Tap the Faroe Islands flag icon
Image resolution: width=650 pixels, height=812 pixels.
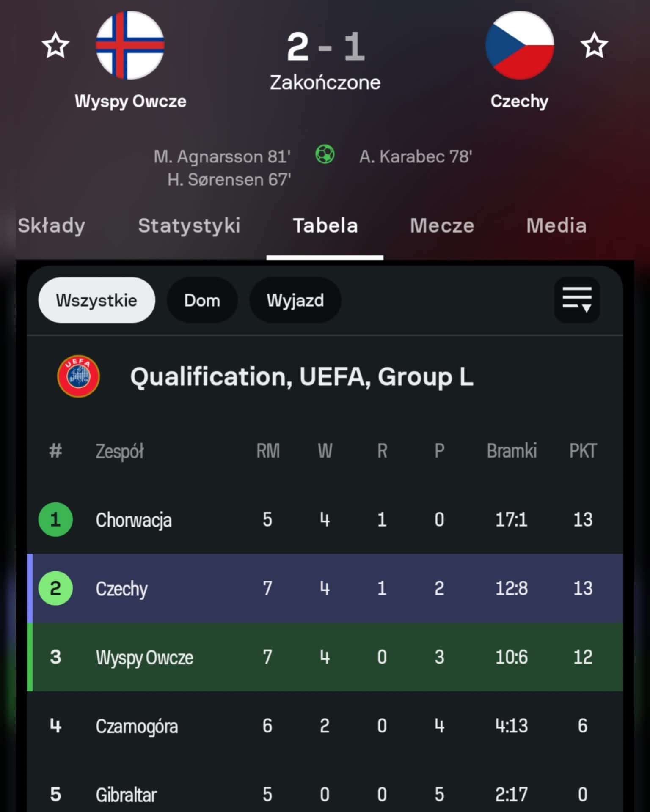[130, 45]
